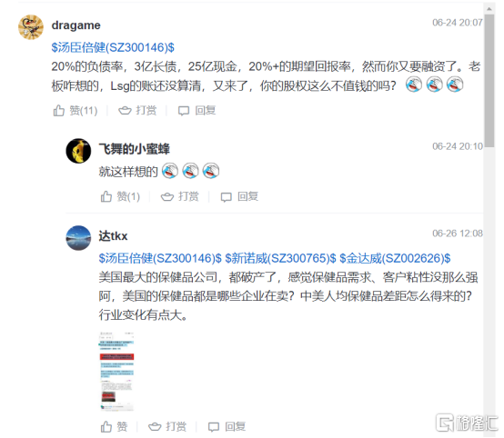
Task: Open $汤臣倍健(SZ300146)$ link in dragame's post
Action: [x=113, y=47]
